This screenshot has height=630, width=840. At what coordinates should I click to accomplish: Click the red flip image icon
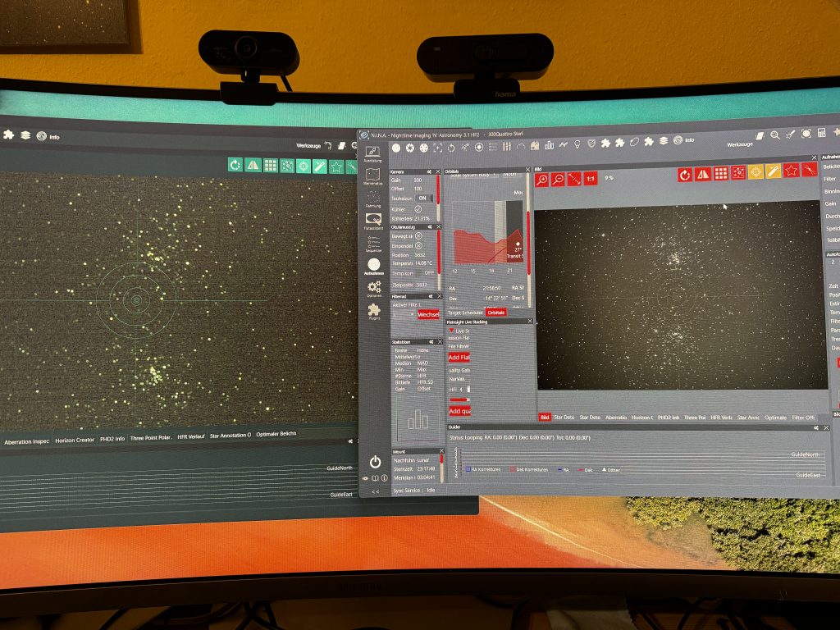(702, 174)
